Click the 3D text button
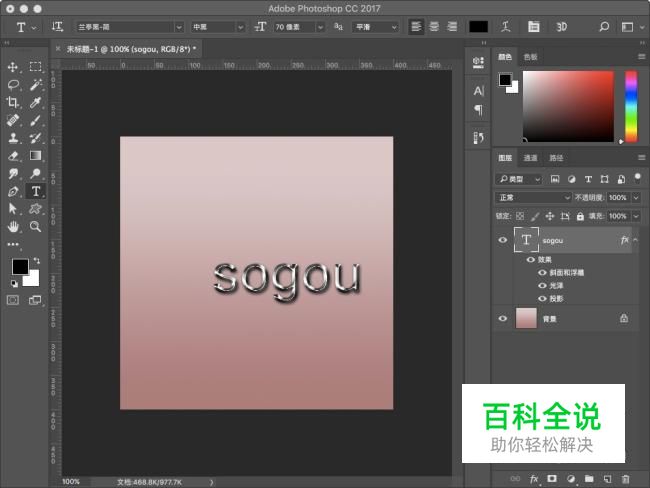 (561, 27)
